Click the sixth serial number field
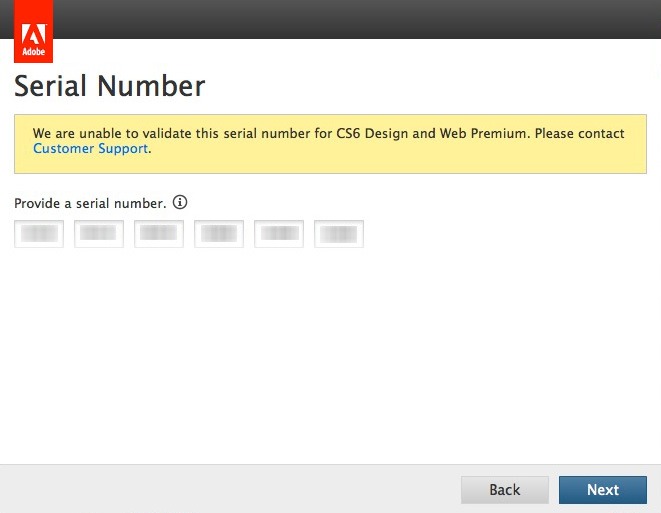The width and height of the screenshot is (661, 513). pyautogui.click(x=339, y=234)
